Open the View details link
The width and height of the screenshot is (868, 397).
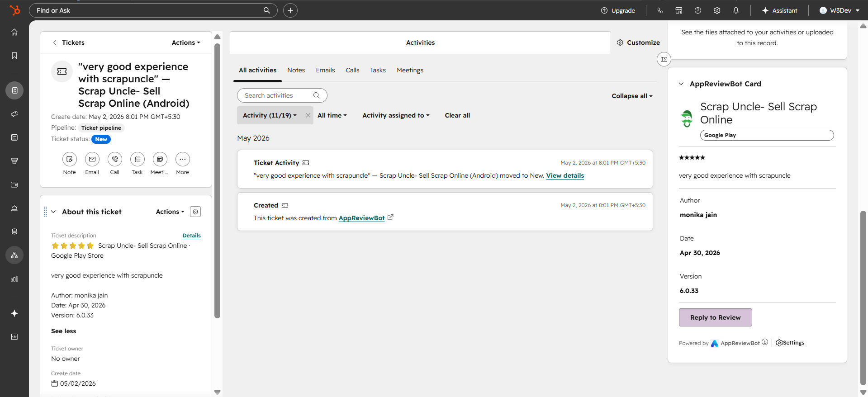[565, 175]
